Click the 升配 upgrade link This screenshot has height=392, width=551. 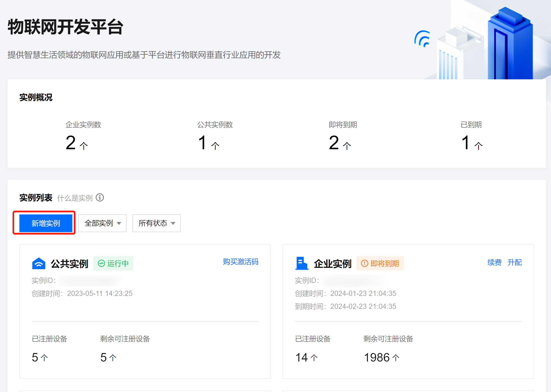tap(515, 262)
